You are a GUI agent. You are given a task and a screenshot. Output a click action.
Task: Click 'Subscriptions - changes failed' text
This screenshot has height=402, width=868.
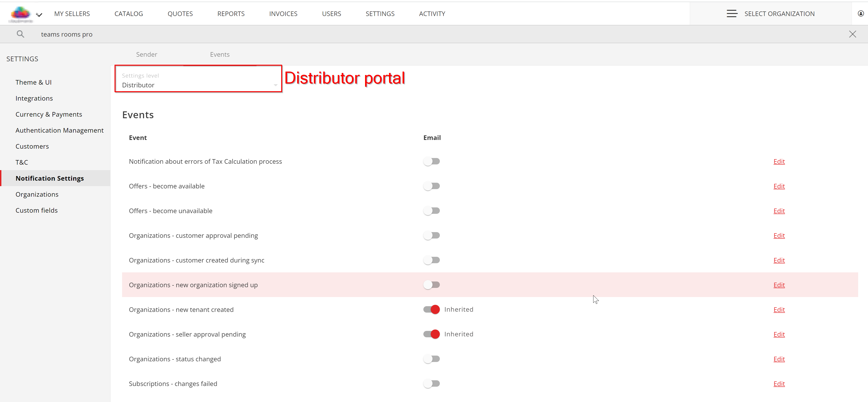pyautogui.click(x=173, y=384)
